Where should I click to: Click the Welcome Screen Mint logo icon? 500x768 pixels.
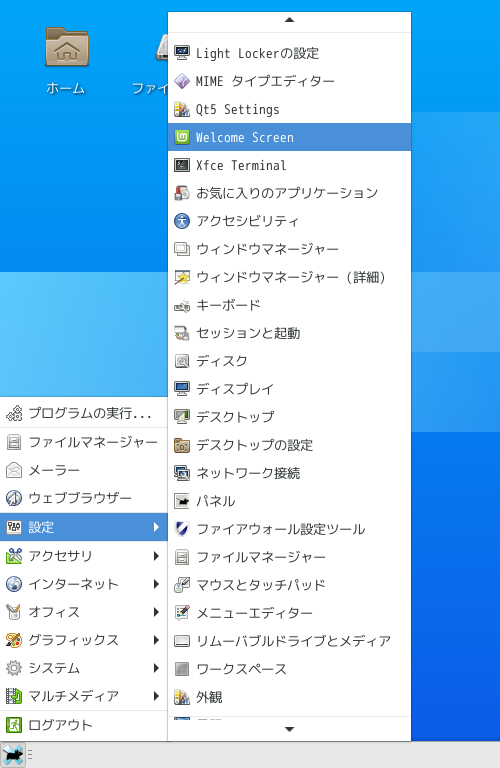click(x=182, y=137)
